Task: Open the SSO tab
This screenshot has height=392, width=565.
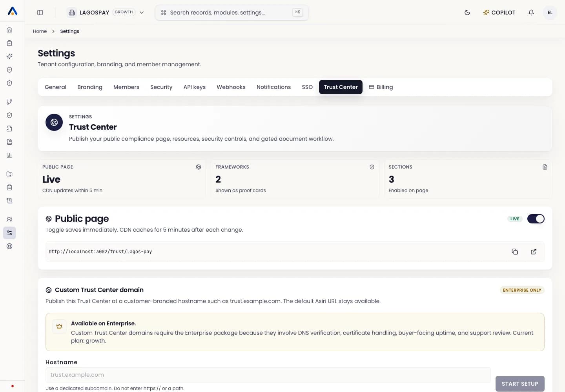Action: [x=307, y=87]
